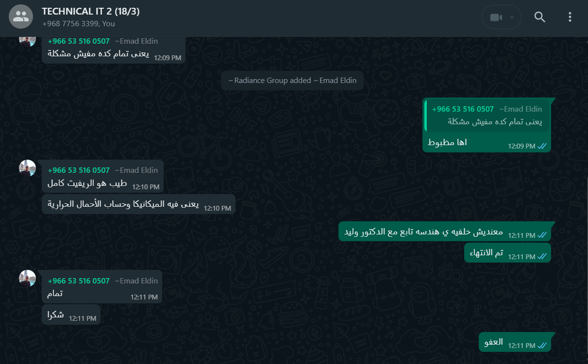Click double ticks on اها مظبوط message

click(x=542, y=146)
